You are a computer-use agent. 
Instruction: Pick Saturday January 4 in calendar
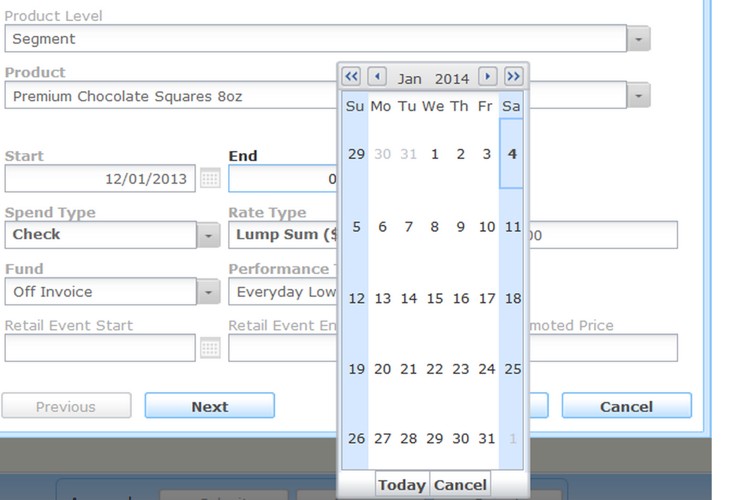point(512,154)
